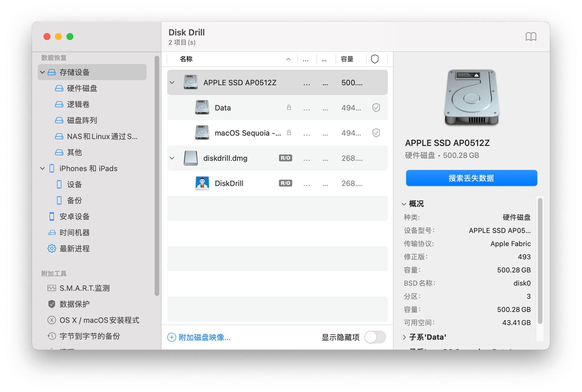Click the protection shield for Data row
The width and height of the screenshot is (582, 392).
coord(376,108)
